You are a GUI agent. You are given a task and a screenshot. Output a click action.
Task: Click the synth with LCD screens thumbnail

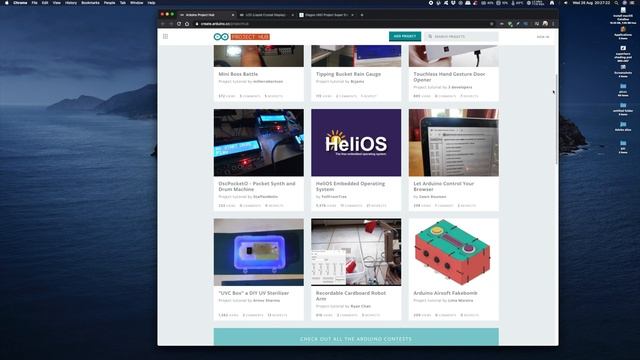coord(258,142)
